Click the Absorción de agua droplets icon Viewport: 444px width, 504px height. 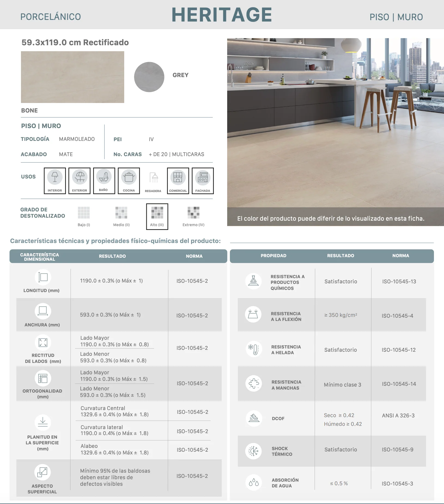tap(254, 482)
